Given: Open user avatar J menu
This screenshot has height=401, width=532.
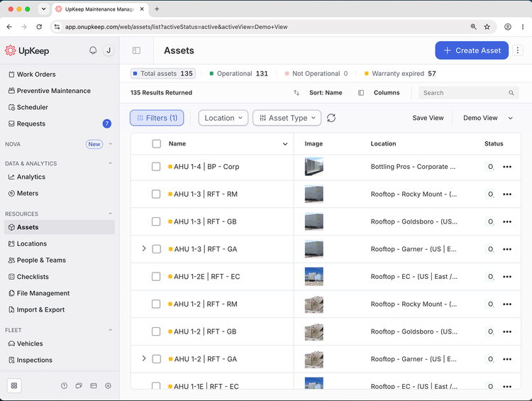Looking at the screenshot, I should [109, 50].
